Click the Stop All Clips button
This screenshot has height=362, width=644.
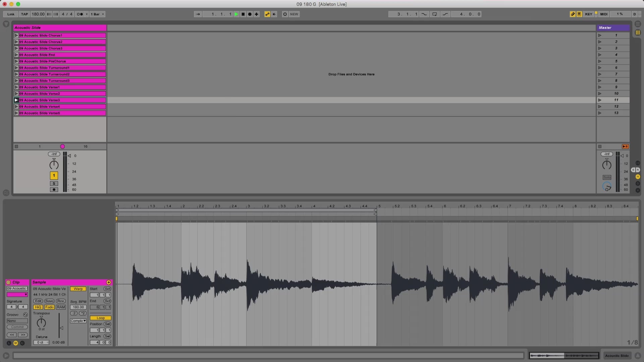coord(600,146)
